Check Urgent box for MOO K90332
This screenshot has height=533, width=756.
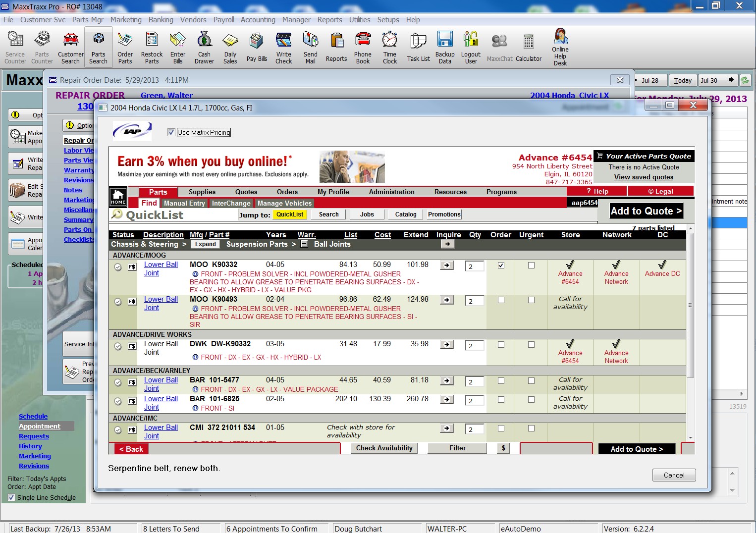click(x=531, y=266)
